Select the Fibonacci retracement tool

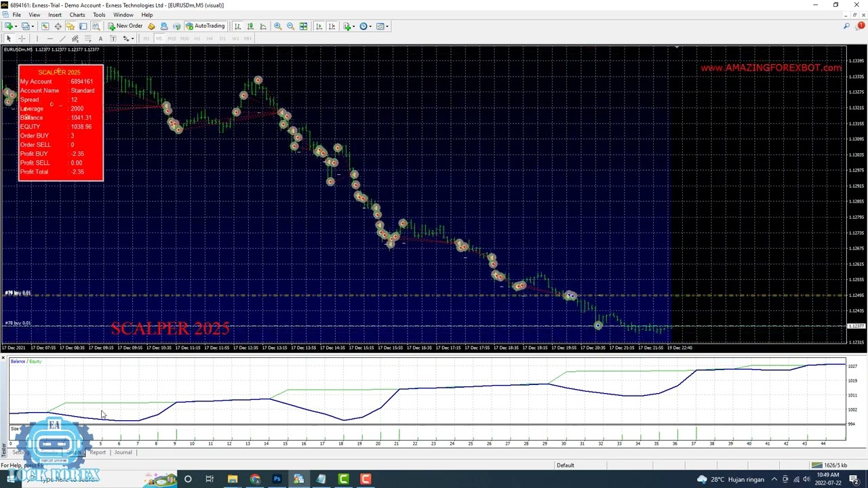click(87, 38)
